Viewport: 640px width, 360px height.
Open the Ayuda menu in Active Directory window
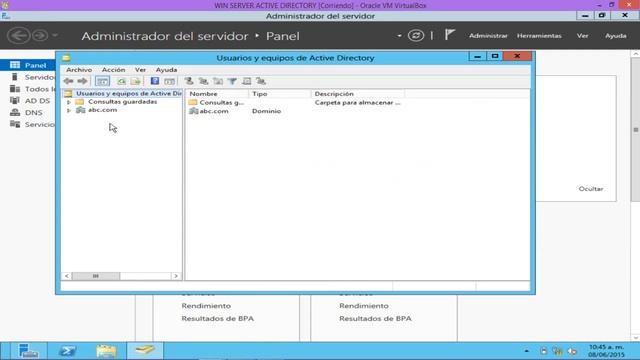click(166, 70)
